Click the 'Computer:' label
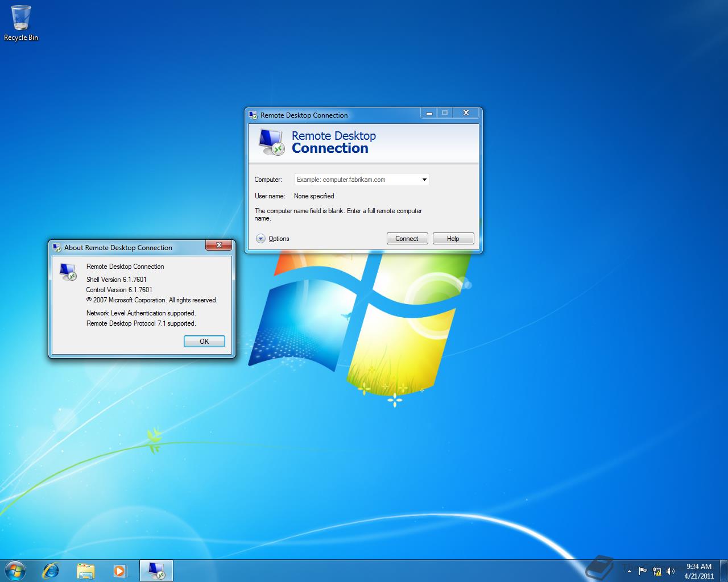 268,180
